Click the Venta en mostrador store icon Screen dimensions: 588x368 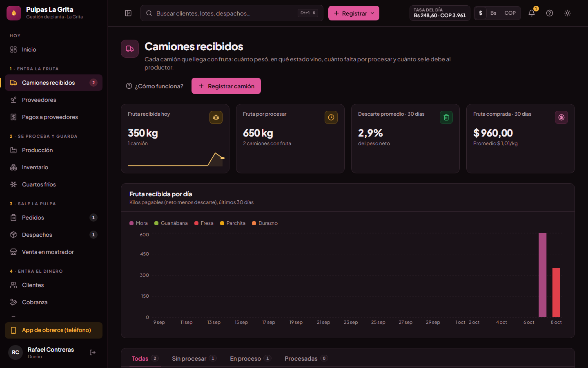click(13, 252)
